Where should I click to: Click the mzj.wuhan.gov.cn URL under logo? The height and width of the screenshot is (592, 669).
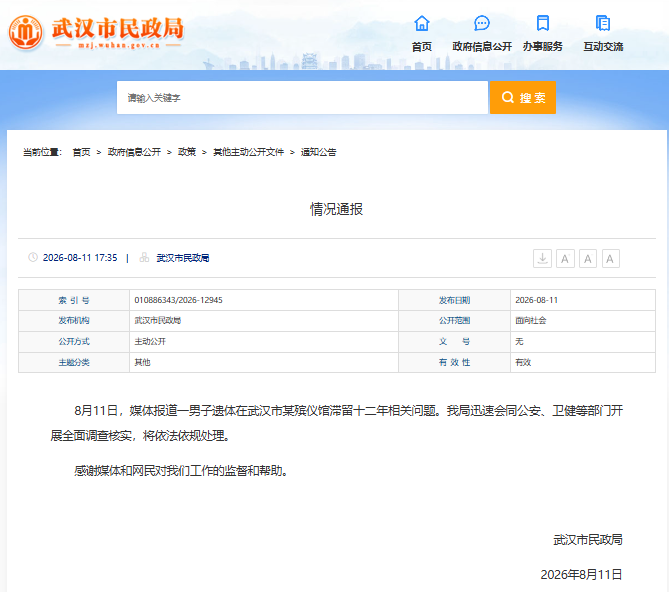pos(119,45)
